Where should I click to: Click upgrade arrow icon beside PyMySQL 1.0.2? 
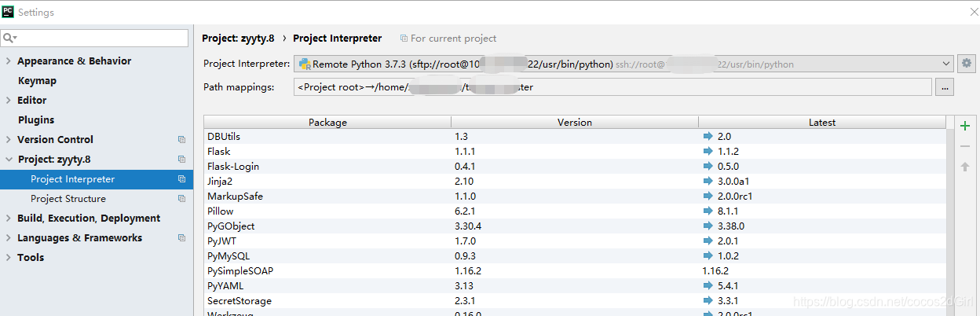click(708, 256)
